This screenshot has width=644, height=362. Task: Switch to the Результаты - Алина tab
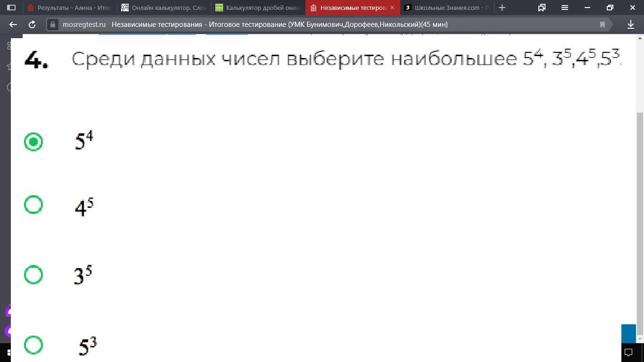pyautogui.click(x=69, y=8)
